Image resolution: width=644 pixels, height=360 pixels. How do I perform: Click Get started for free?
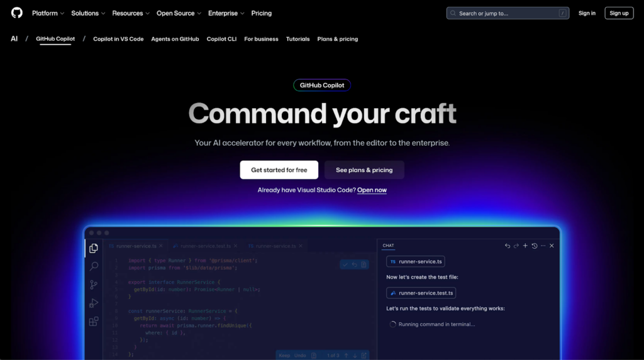pyautogui.click(x=279, y=170)
